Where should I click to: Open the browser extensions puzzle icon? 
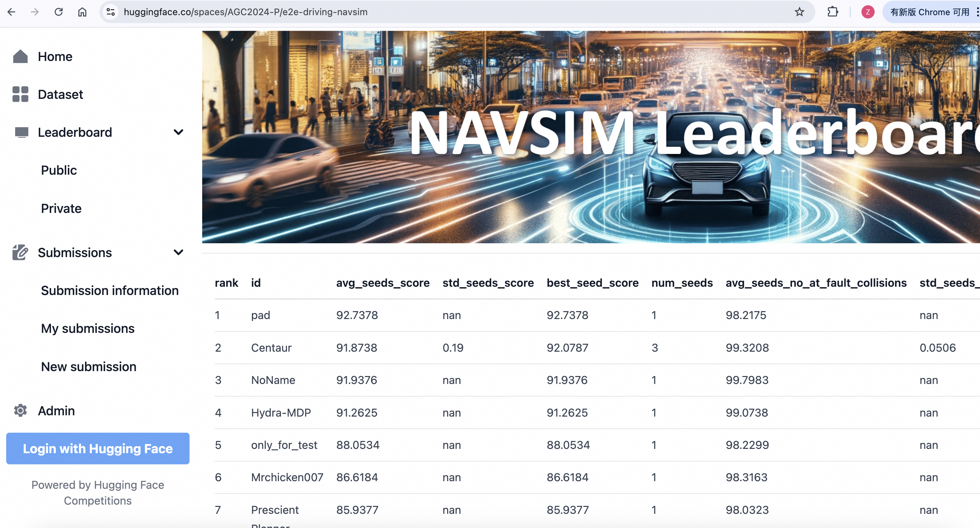coord(832,12)
